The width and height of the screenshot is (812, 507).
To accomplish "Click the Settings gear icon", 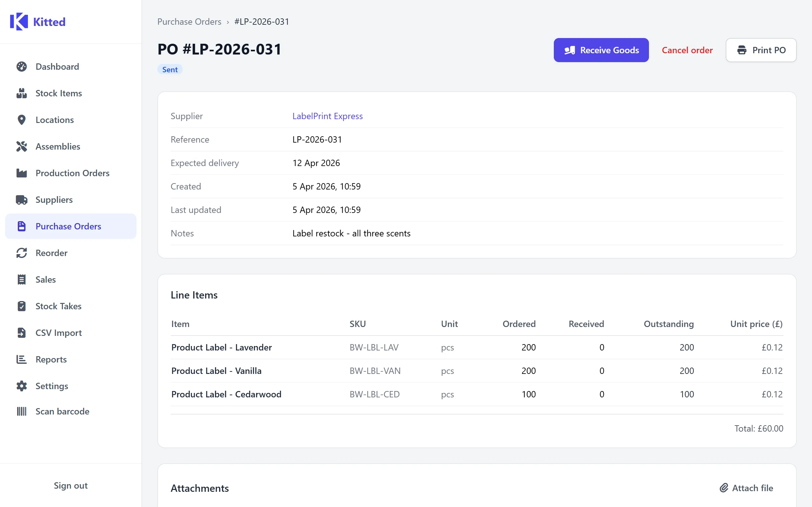I will coord(22,386).
